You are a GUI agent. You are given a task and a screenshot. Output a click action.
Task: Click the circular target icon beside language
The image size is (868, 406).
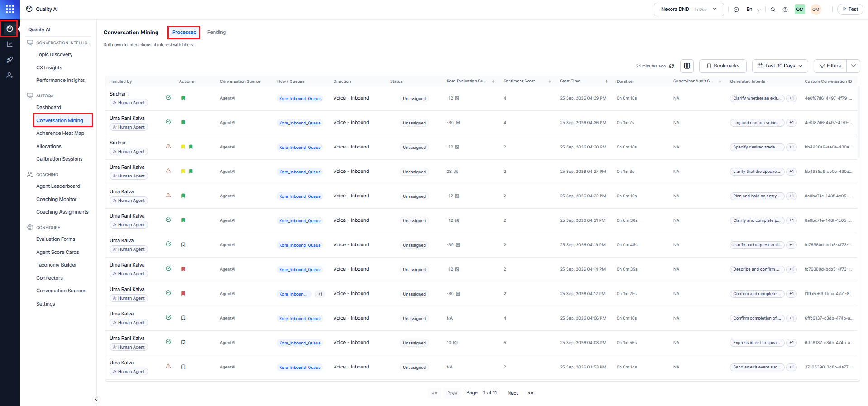pos(736,10)
